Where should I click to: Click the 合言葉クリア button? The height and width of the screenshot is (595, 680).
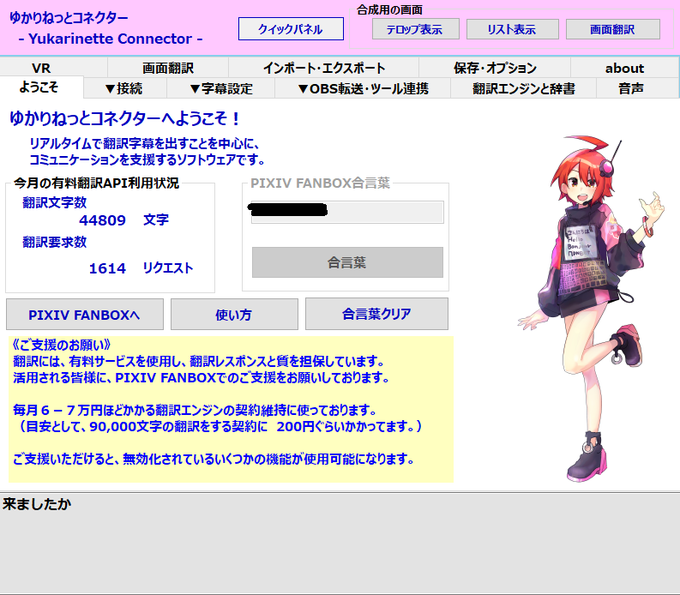pyautogui.click(x=376, y=314)
